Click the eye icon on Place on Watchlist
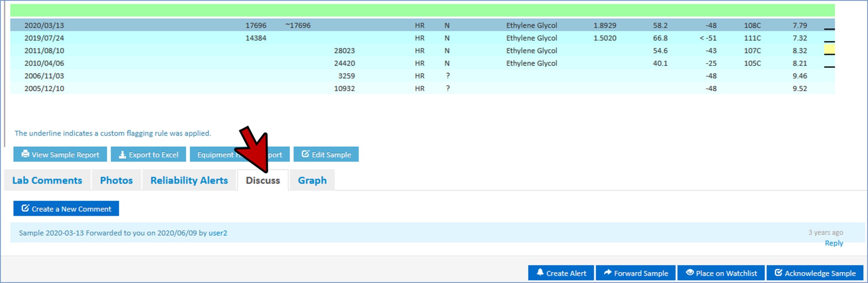868x283 pixels. click(689, 273)
